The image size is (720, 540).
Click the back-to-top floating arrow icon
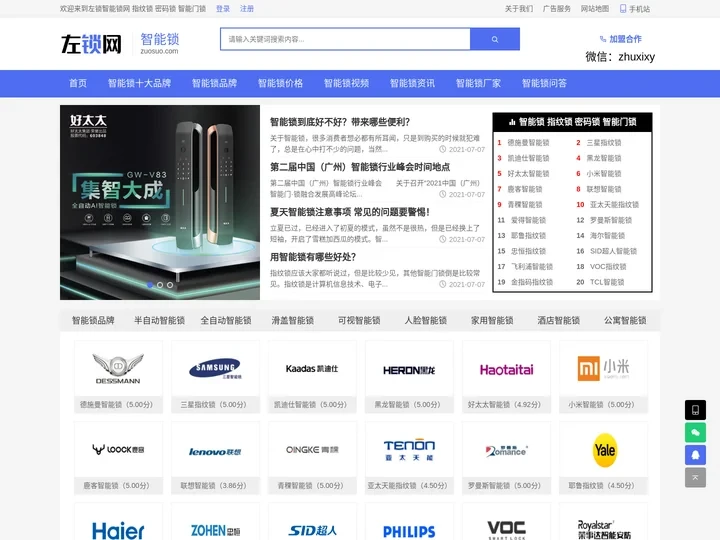pos(695,478)
